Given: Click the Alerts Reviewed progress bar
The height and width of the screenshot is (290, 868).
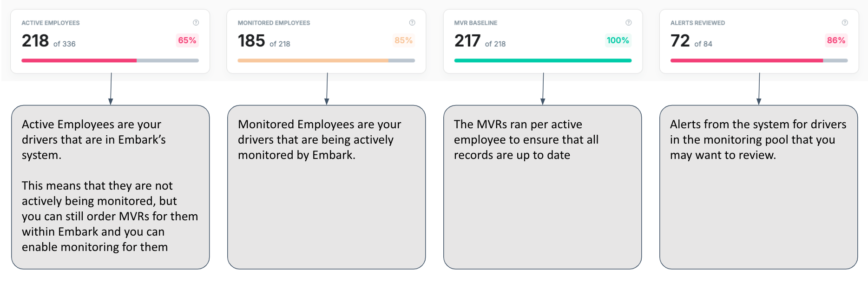Looking at the screenshot, I should (x=759, y=60).
